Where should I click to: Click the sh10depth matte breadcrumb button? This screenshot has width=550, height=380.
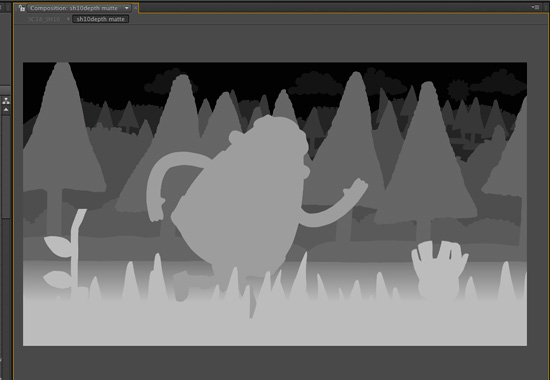click(x=101, y=19)
